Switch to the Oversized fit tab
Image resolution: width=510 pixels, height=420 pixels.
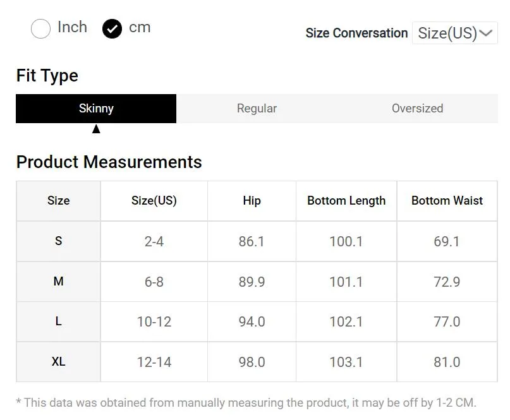tap(417, 109)
